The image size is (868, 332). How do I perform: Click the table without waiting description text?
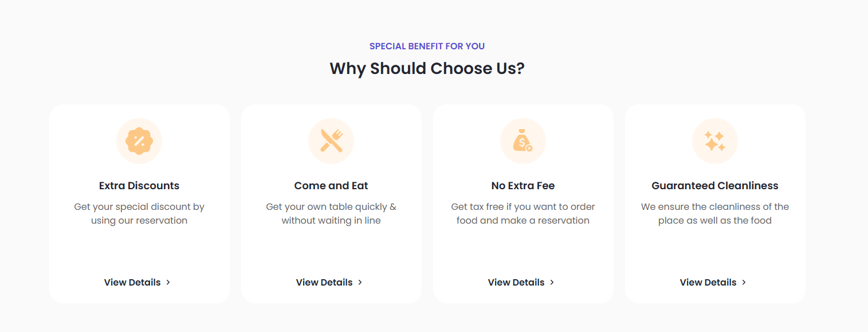pyautogui.click(x=331, y=213)
